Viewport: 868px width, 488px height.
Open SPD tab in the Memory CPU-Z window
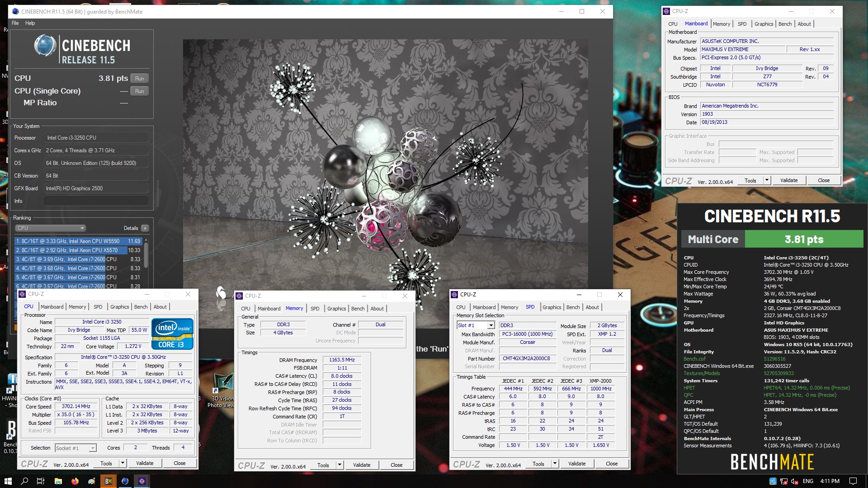tap(315, 309)
